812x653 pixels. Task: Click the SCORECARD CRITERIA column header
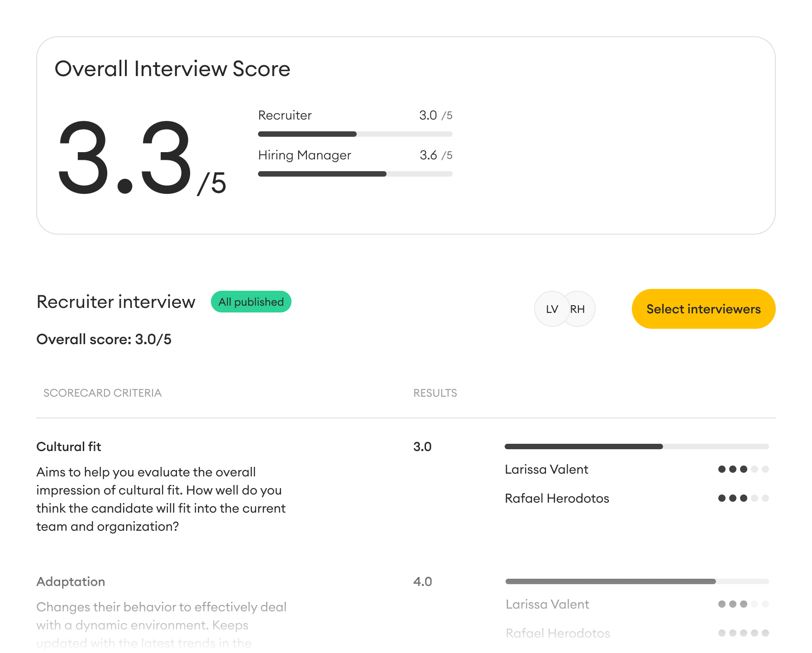[x=103, y=393]
